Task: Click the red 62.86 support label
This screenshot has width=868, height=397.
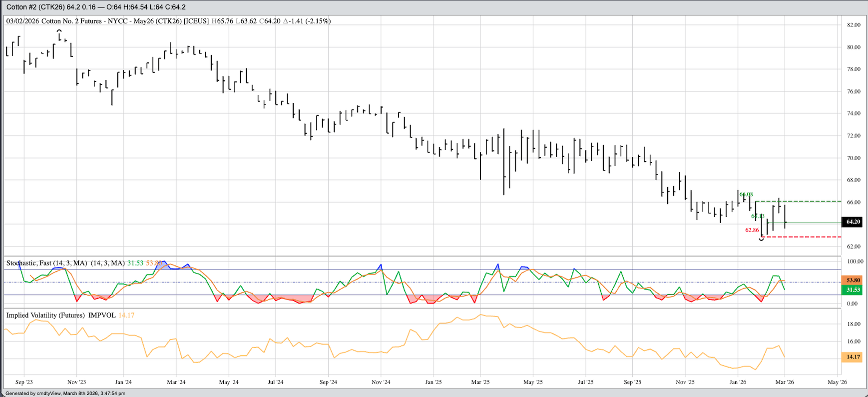Action: coord(752,230)
